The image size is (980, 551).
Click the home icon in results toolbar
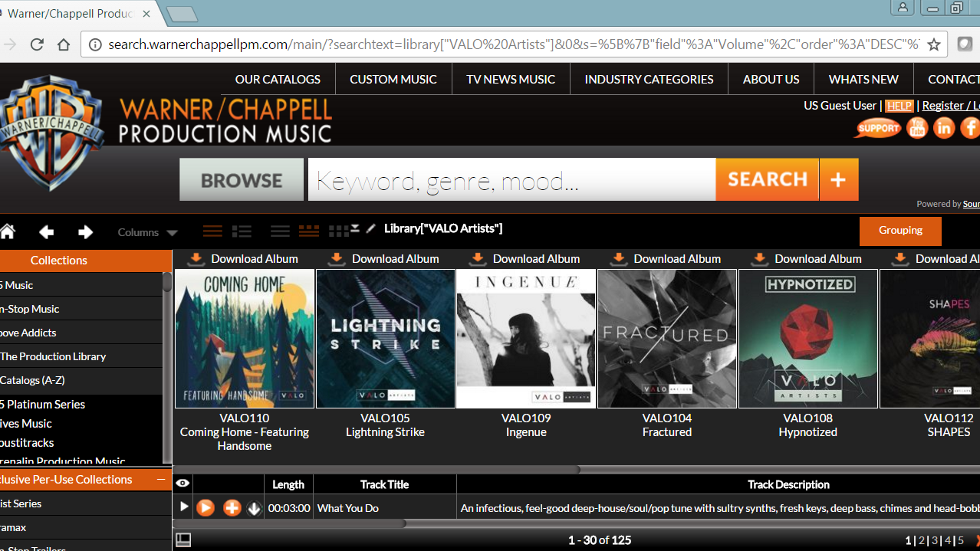8,231
